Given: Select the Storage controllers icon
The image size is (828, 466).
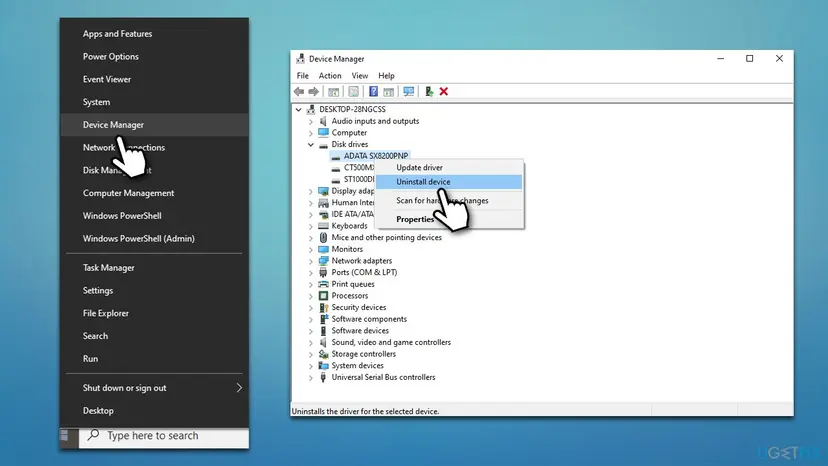Looking at the screenshot, I should (x=323, y=354).
